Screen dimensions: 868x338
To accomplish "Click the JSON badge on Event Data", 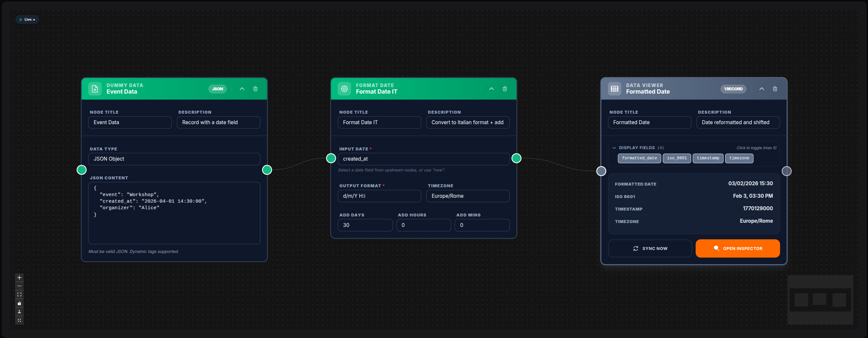I will (217, 89).
